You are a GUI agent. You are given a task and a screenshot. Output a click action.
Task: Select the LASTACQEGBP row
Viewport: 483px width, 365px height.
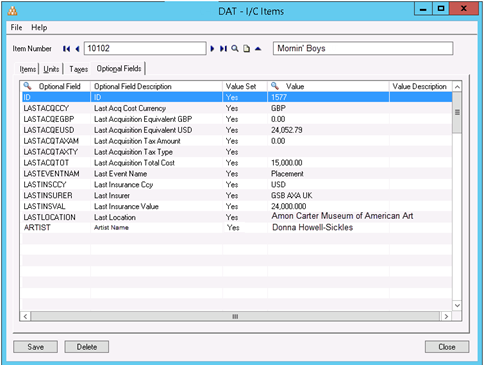click(237, 119)
